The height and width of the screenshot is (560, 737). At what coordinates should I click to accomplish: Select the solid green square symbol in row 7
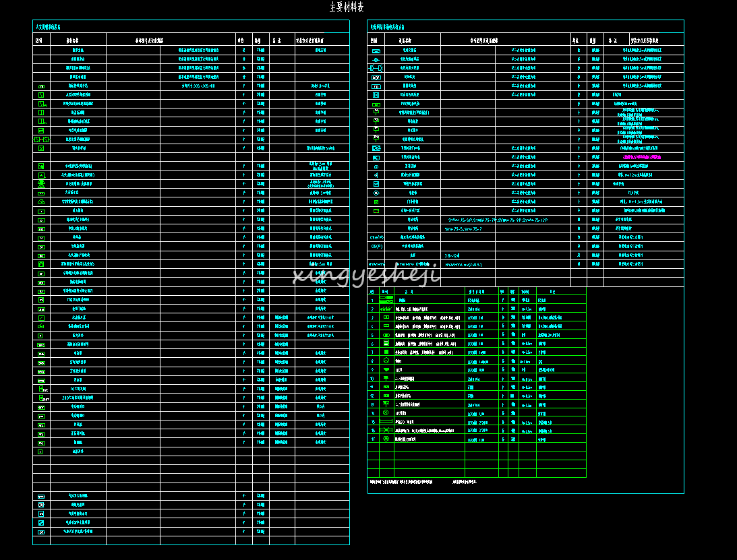tap(386, 352)
